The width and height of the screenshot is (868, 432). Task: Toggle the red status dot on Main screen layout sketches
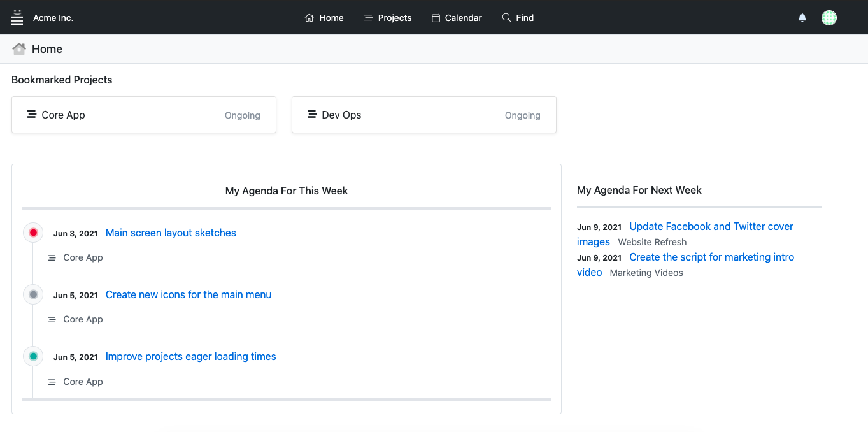coord(32,232)
